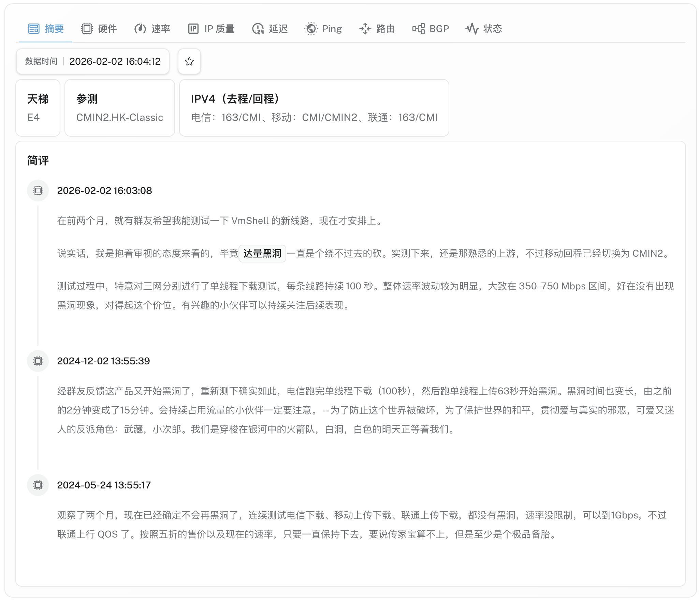Click the 路由 route icon
This screenshot has width=700, height=604.
[x=365, y=29]
